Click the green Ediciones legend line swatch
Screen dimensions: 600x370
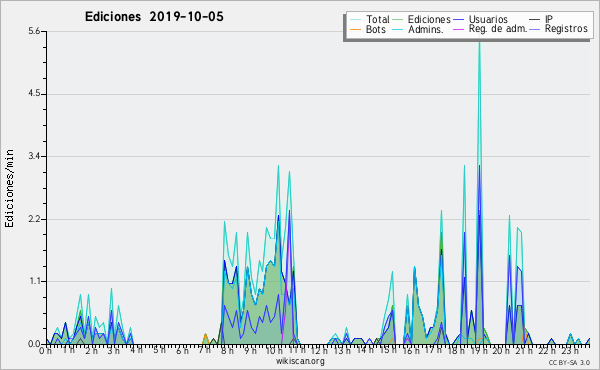[398, 20]
